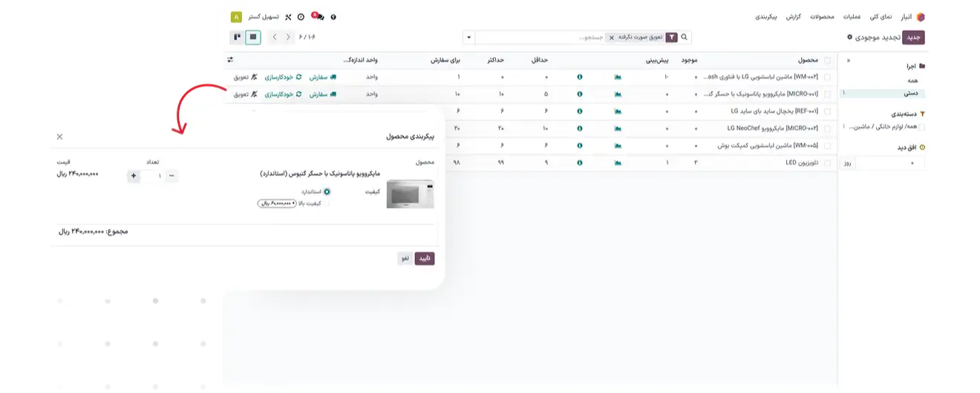The image size is (980, 393).
Task: Go to next page with right chevron
Action: (289, 36)
